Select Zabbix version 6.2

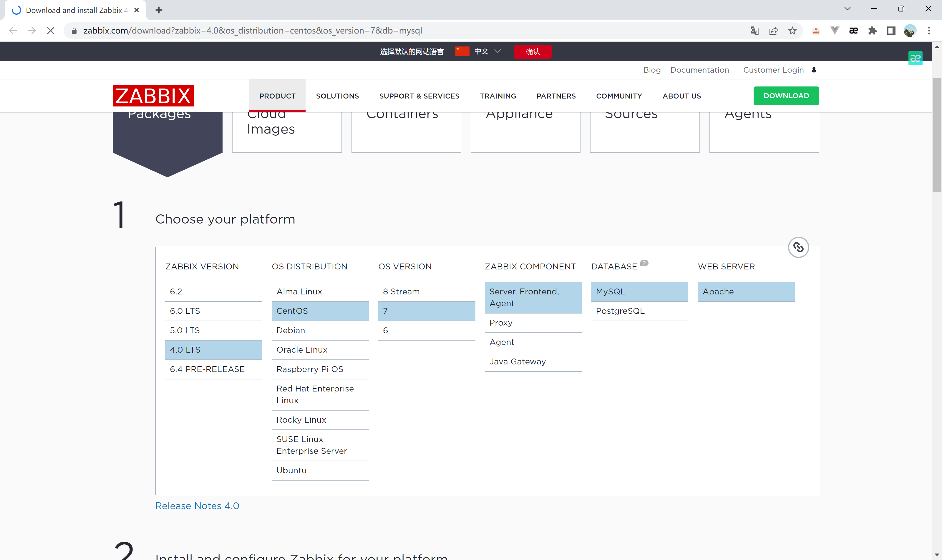pyautogui.click(x=213, y=292)
